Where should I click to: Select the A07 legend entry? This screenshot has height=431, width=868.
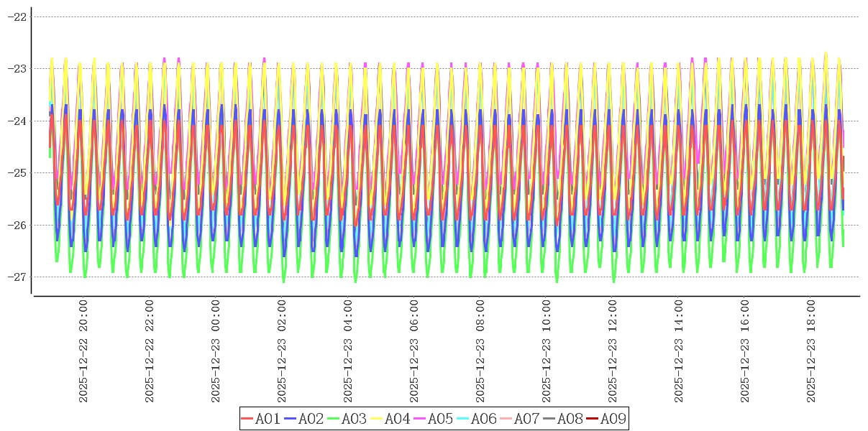pyautogui.click(x=526, y=419)
